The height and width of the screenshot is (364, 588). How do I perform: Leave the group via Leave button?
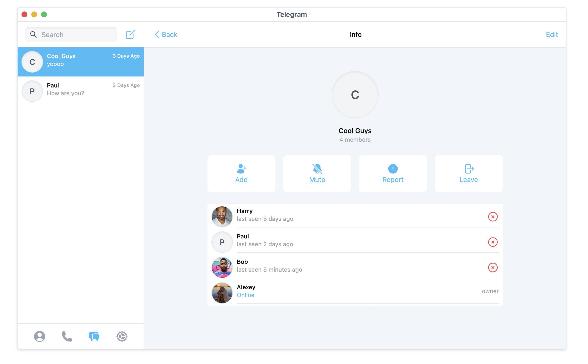click(x=468, y=173)
